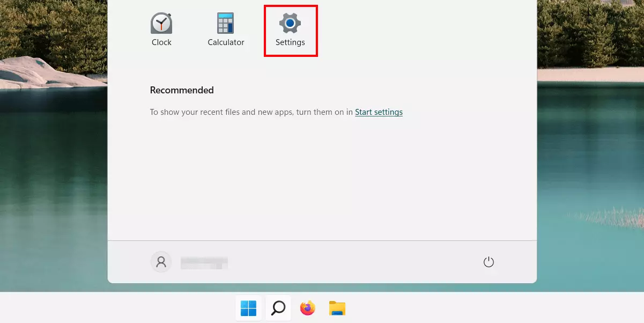Open File Explorer from the taskbar

(337, 308)
